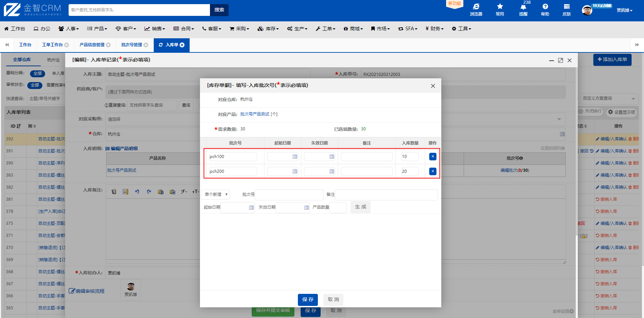Open the 采购 menu
The height and width of the screenshot is (318, 644).
pyautogui.click(x=239, y=29)
